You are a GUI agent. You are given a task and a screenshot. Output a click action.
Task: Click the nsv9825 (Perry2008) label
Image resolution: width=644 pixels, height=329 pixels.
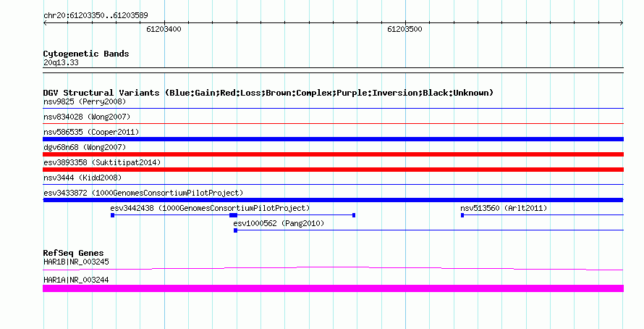tap(85, 101)
